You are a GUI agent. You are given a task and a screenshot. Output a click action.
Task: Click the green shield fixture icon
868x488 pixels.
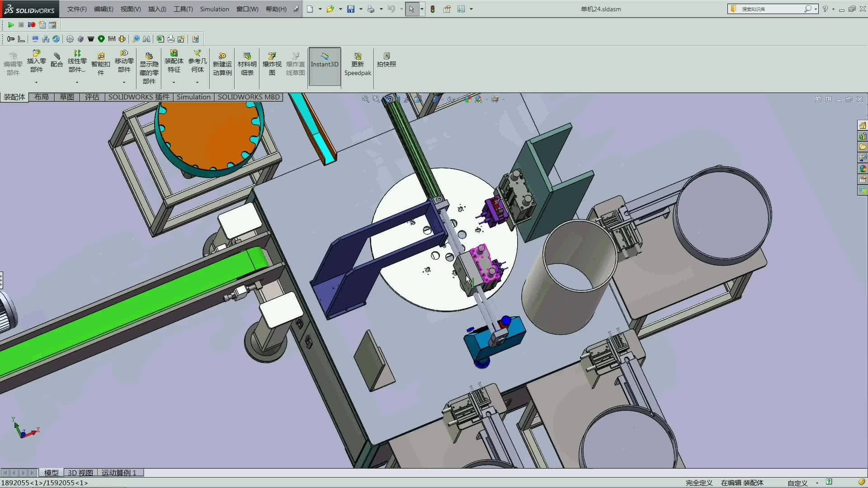(101, 39)
